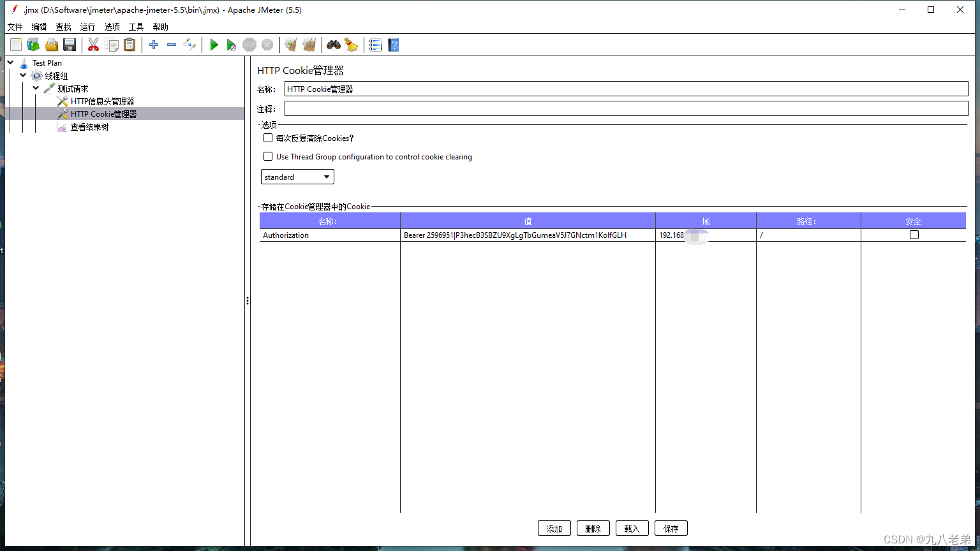Click the 安全 column header
Screen dimensions: 980x551
(x=914, y=221)
